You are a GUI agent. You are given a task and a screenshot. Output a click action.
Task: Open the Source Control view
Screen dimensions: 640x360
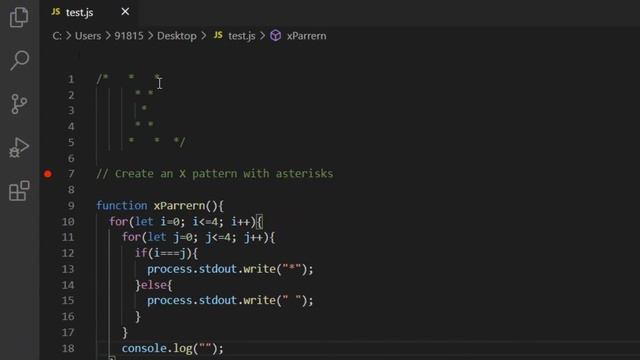(x=19, y=104)
